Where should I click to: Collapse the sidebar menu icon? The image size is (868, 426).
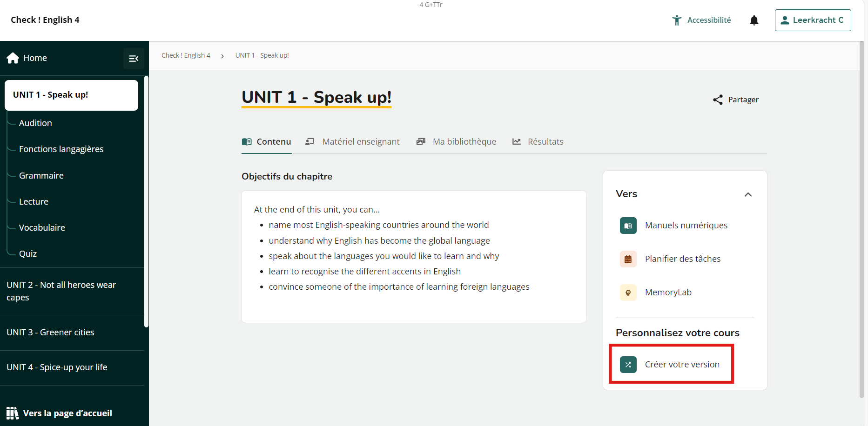pos(134,59)
